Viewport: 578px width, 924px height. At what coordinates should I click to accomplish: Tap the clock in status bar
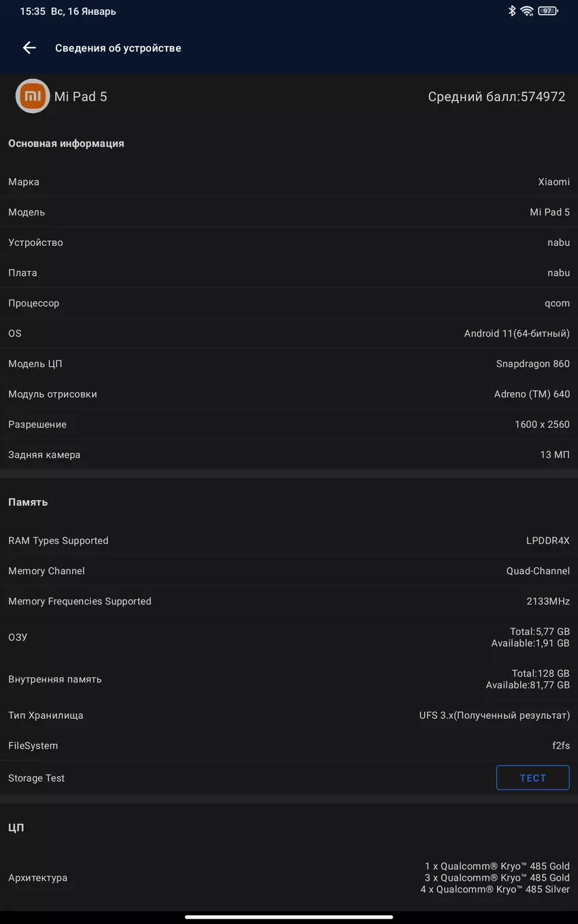pyautogui.click(x=31, y=12)
